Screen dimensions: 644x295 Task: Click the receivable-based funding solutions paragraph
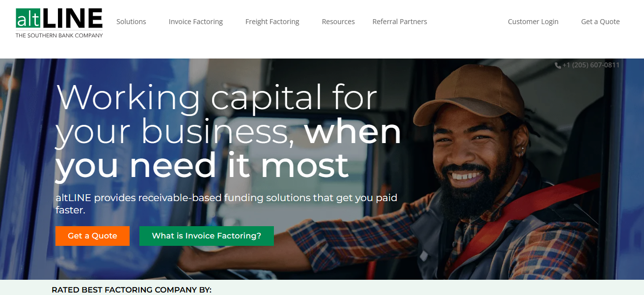[x=226, y=204]
